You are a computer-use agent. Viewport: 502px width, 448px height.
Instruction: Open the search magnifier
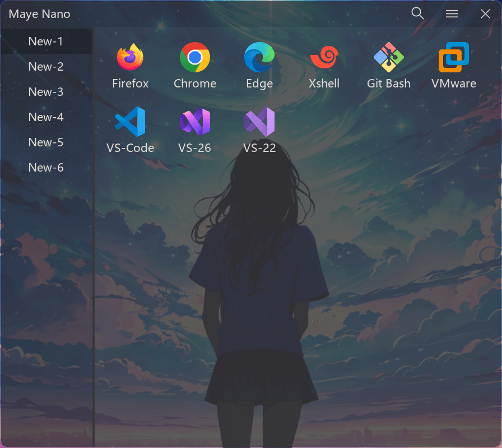417,13
